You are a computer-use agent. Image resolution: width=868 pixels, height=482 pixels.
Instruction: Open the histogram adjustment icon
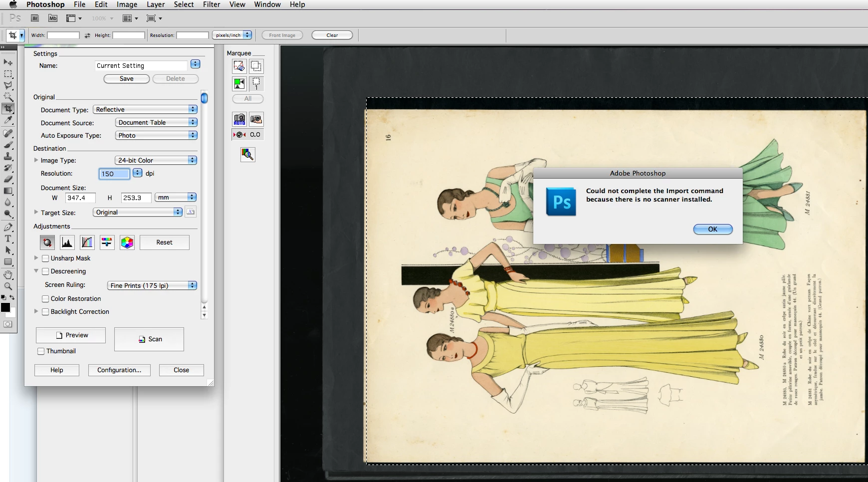67,242
